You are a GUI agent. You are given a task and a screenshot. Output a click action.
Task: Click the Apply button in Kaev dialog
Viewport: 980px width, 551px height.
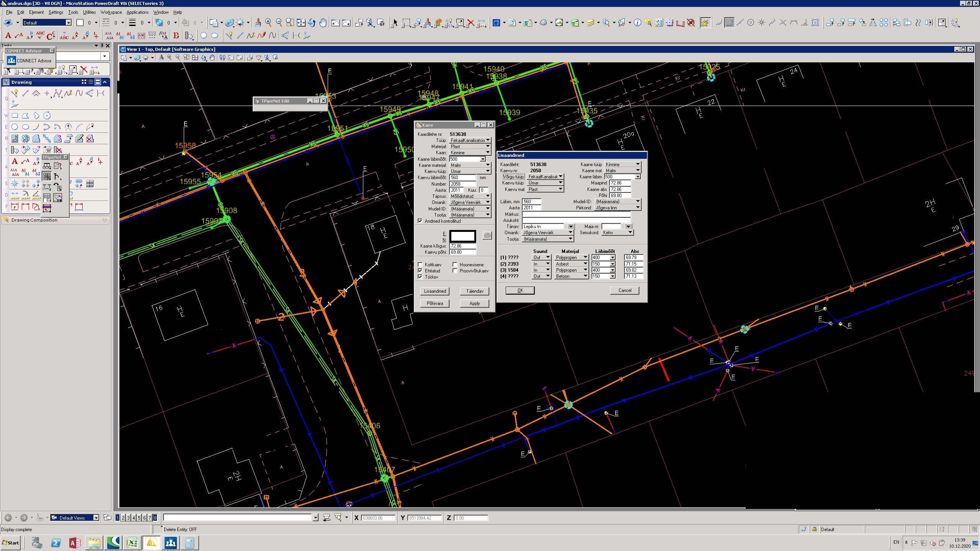point(474,303)
